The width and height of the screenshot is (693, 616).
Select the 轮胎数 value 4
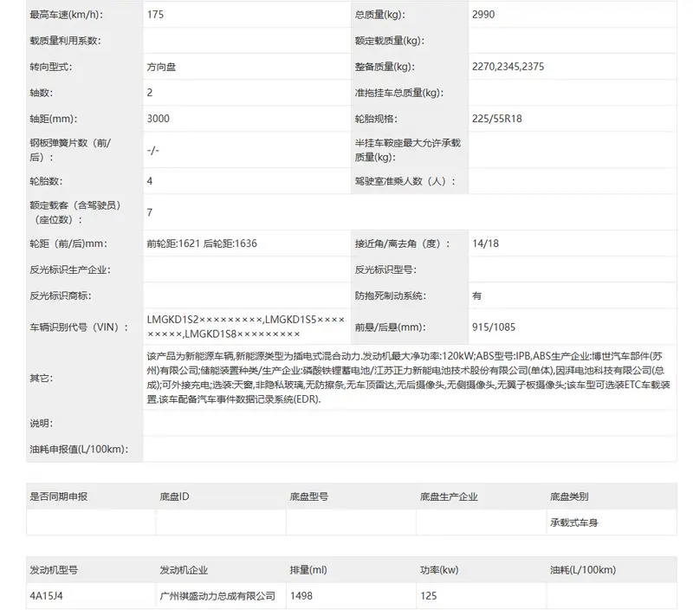150,181
